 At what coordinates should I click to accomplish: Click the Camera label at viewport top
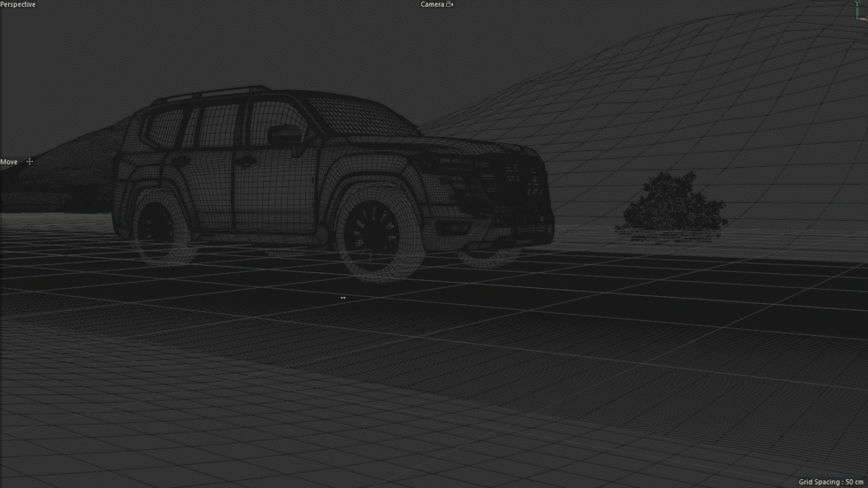click(x=432, y=4)
